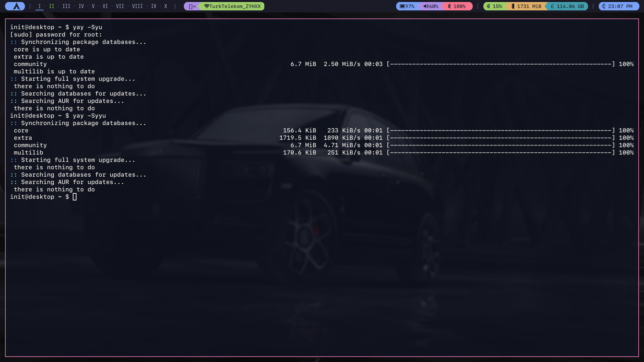Switch to workspace X
Image resolution: width=644 pixels, height=362 pixels.
tap(165, 6)
